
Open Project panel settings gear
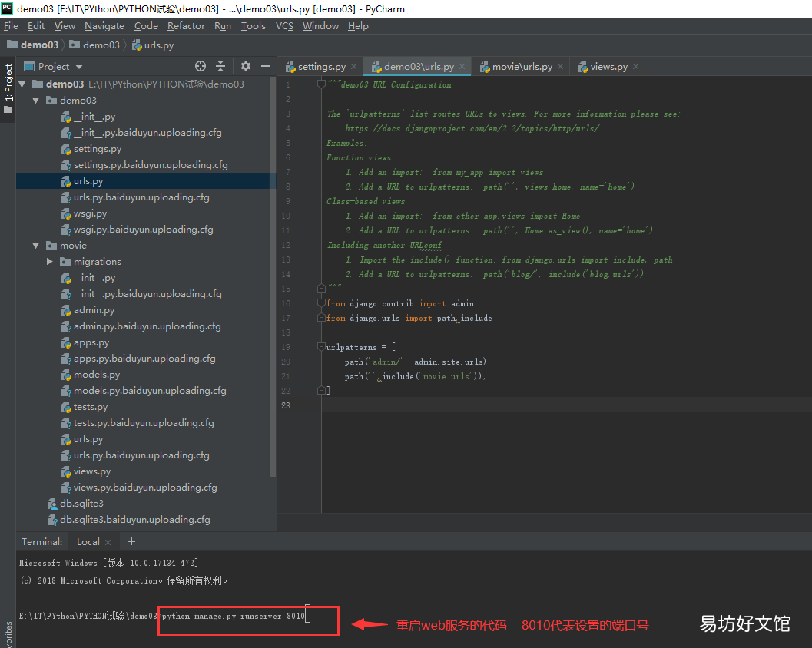click(246, 66)
